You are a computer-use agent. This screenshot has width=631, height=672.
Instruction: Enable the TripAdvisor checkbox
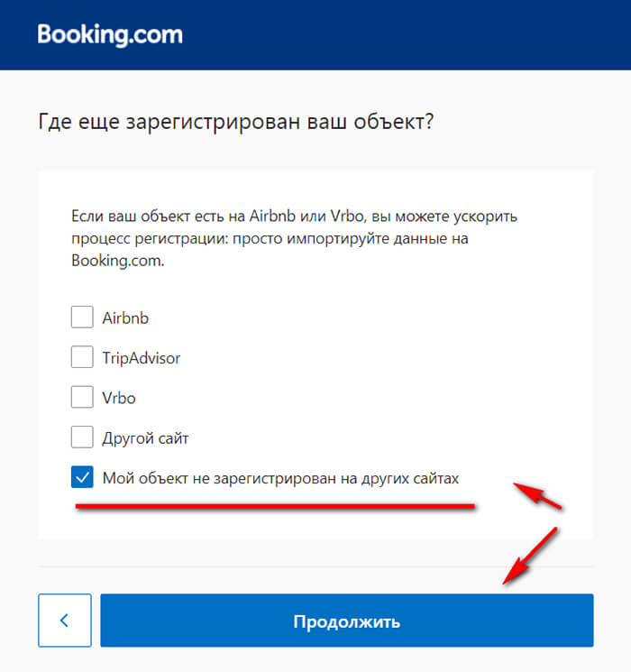[x=82, y=357]
